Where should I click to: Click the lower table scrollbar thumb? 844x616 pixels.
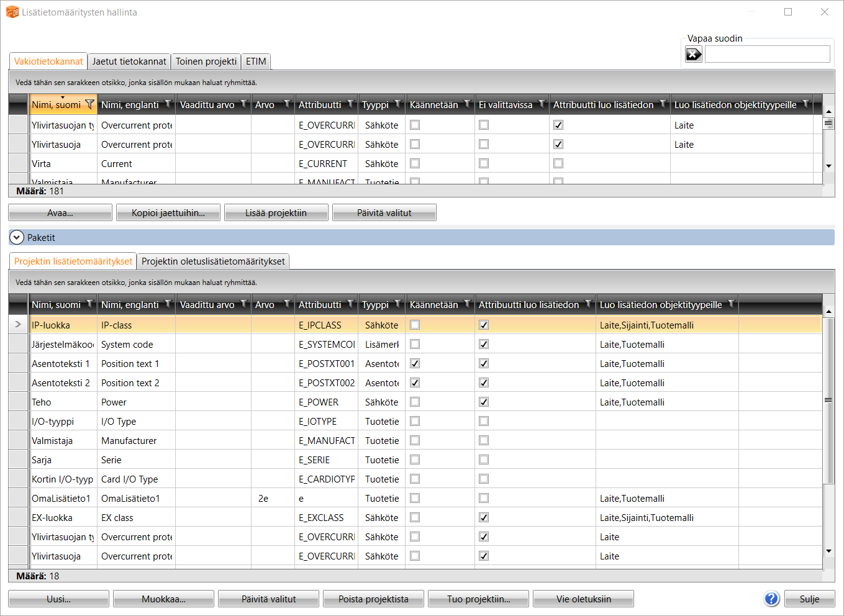click(828, 401)
